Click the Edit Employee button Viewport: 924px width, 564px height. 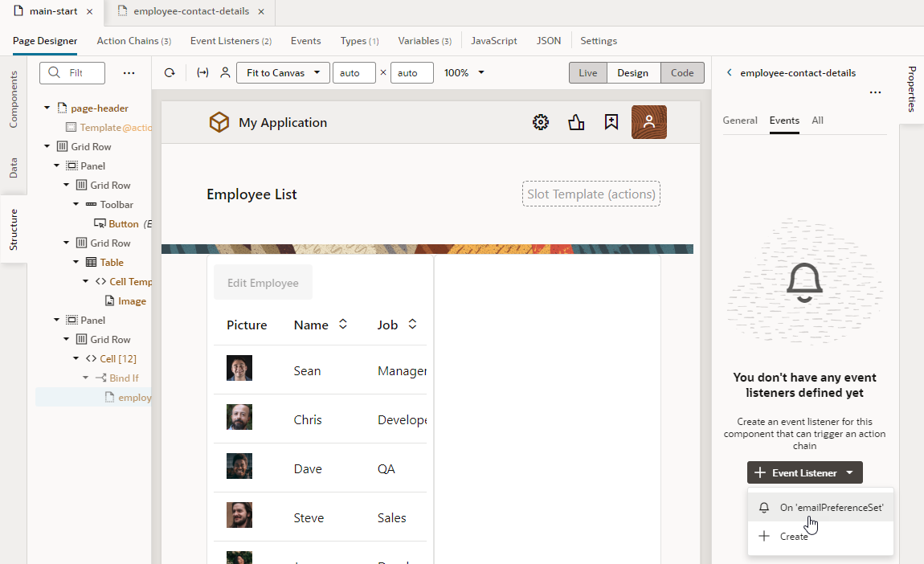[x=263, y=283]
